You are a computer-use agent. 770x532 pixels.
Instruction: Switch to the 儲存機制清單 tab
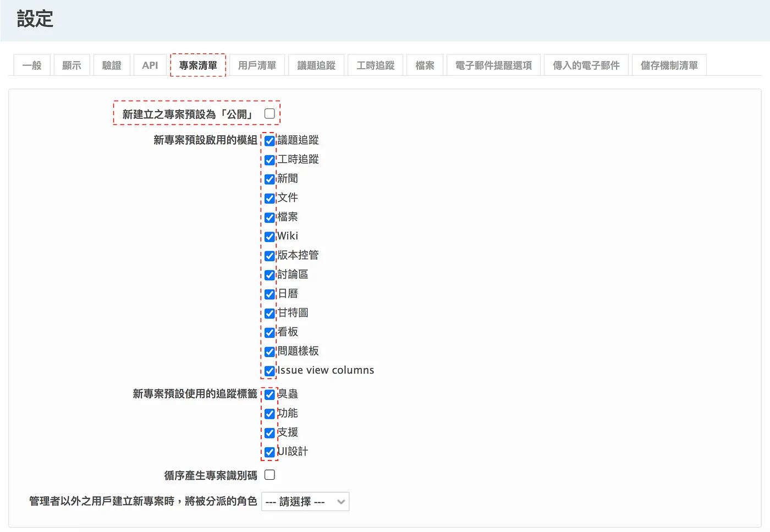[x=669, y=65]
